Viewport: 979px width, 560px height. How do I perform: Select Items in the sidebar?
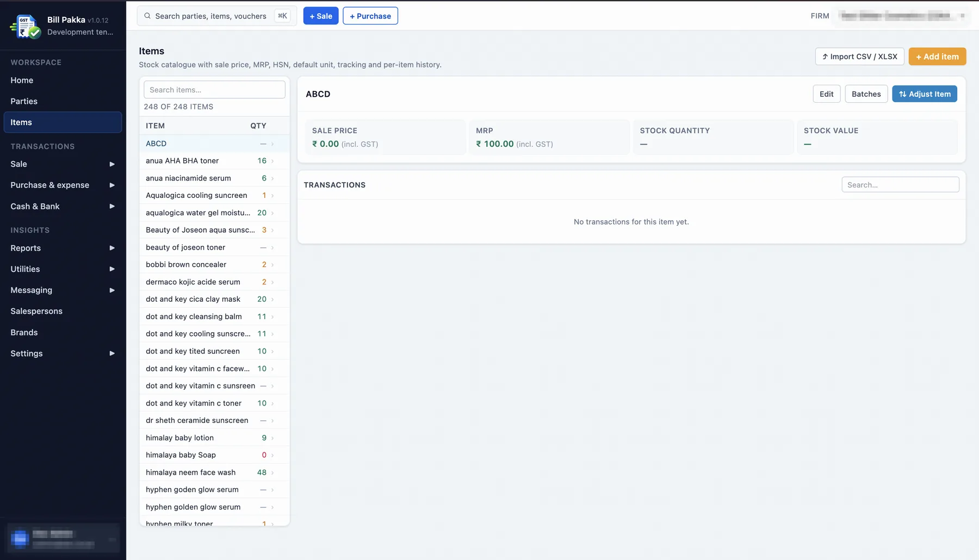coord(63,122)
